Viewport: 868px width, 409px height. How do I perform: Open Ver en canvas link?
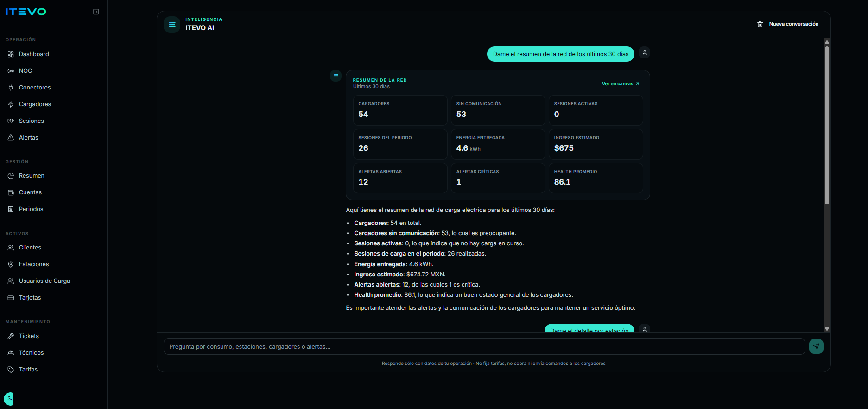pos(621,84)
